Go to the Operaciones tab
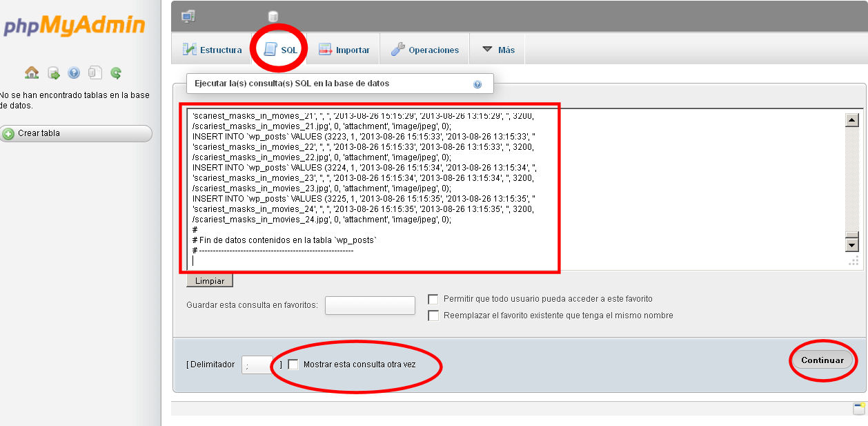The image size is (868, 426). (425, 50)
